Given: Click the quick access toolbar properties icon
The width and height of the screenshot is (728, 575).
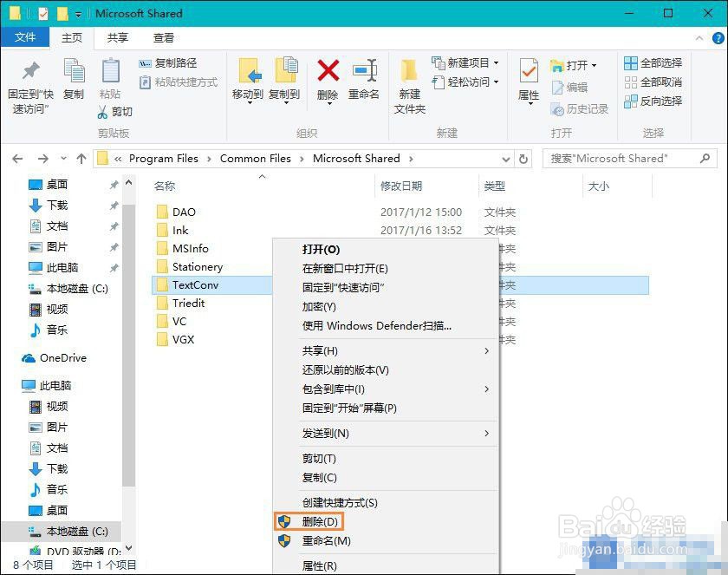Looking at the screenshot, I should click(x=42, y=14).
